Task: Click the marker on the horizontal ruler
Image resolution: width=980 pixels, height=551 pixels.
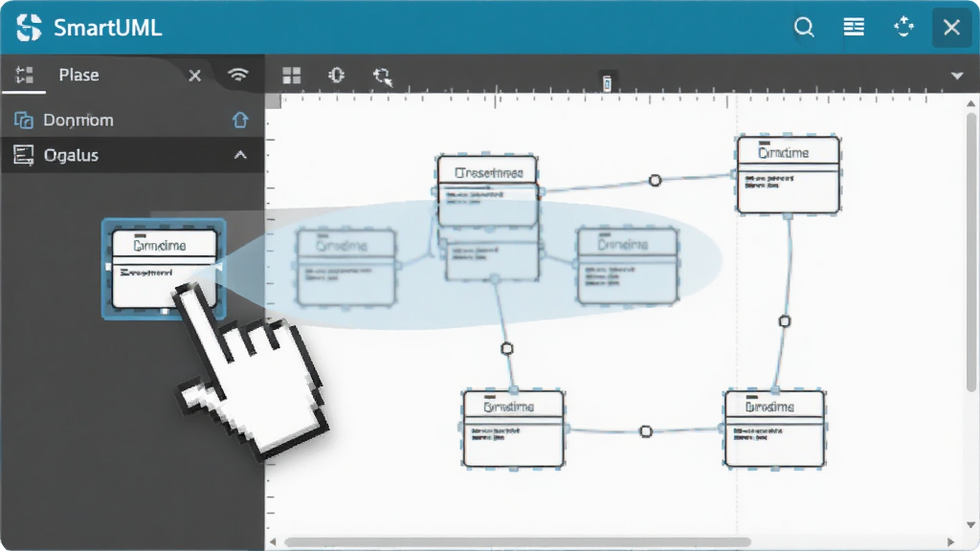Action: click(607, 82)
